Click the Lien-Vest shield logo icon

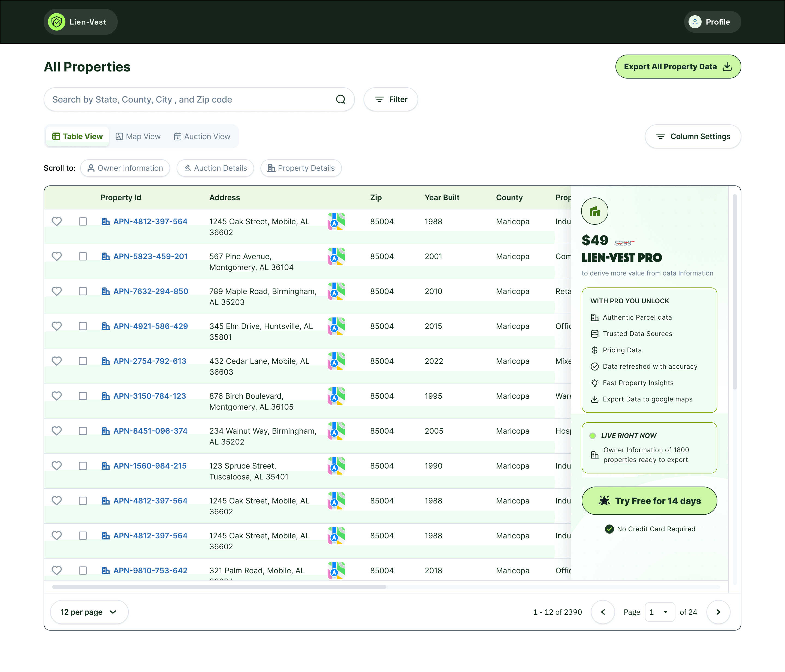pyautogui.click(x=57, y=22)
